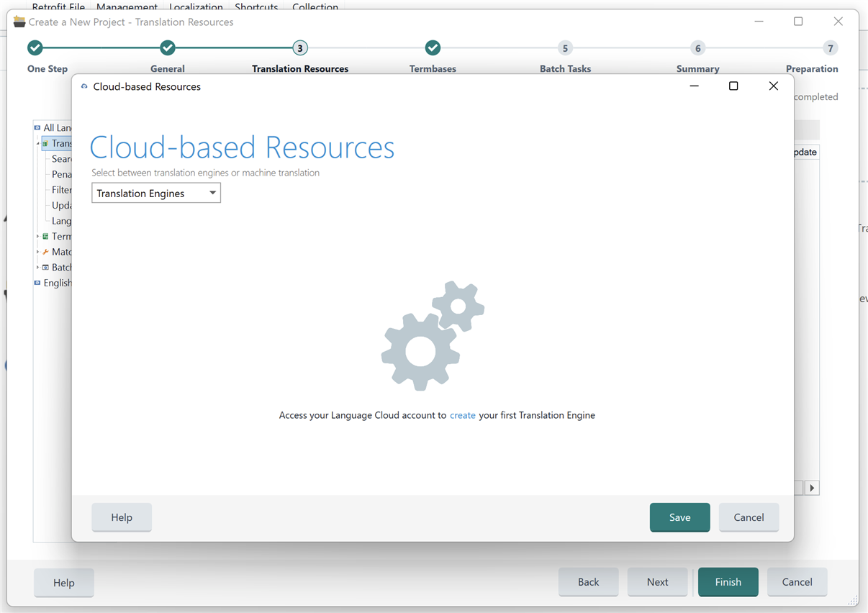Select the Translation Resources step circle

(300, 47)
